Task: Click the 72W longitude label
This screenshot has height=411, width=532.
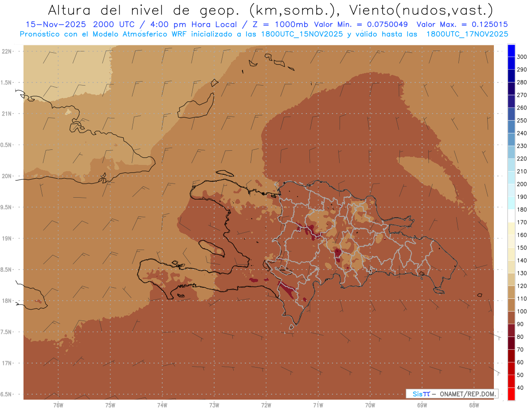Action: click(266, 405)
